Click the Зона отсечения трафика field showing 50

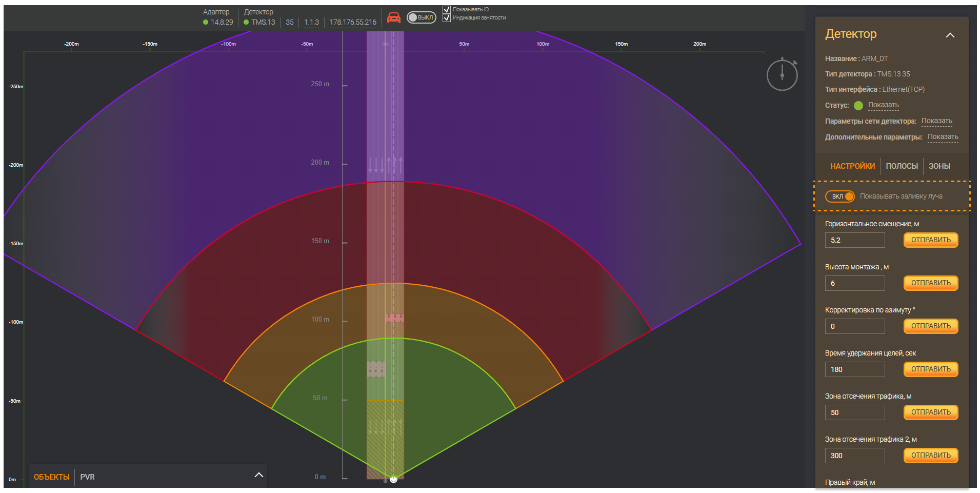(x=855, y=412)
